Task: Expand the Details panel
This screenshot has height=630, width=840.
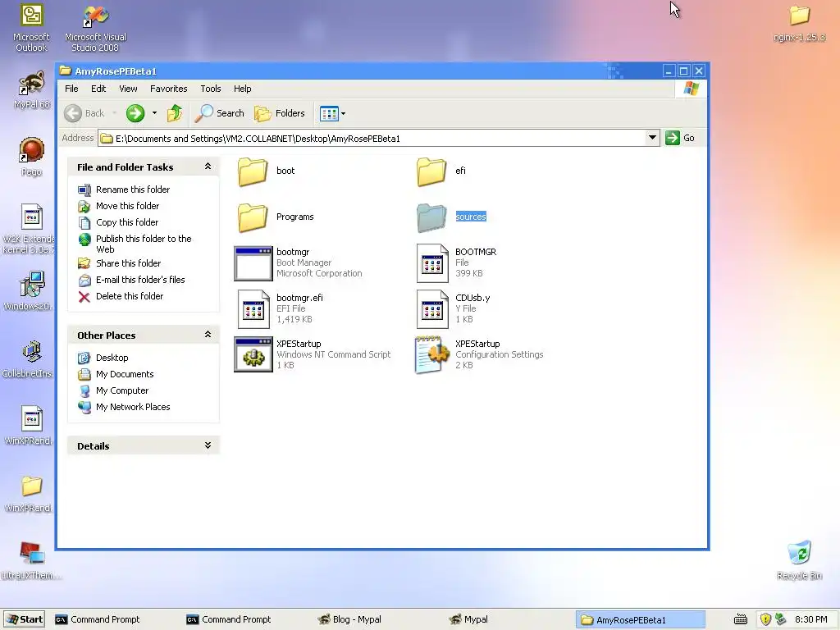Action: coord(208,445)
